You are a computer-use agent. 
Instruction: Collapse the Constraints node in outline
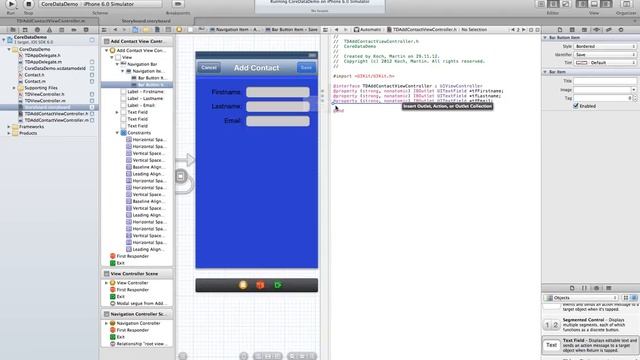118,133
